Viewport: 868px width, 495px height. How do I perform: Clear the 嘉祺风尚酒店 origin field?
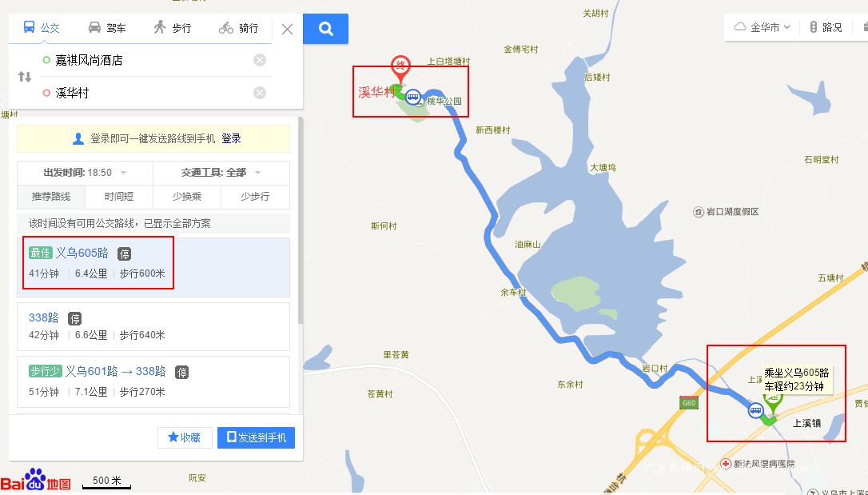(x=260, y=60)
